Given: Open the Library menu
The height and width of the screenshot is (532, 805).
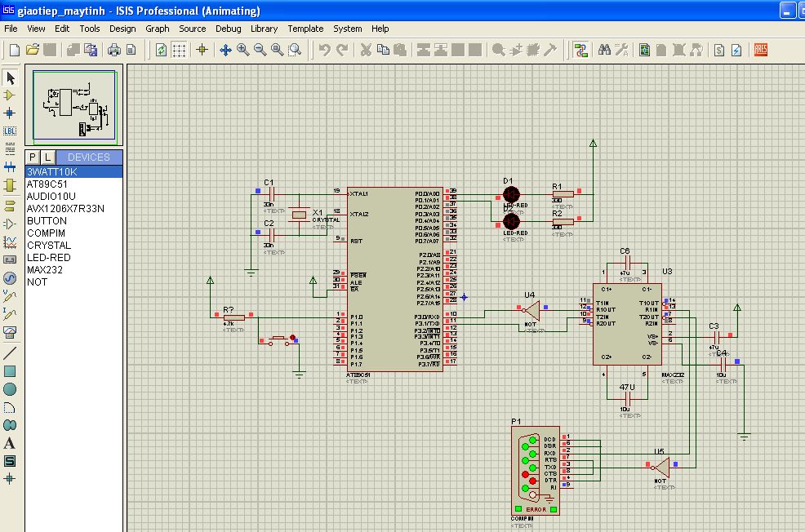Looking at the screenshot, I should [264, 29].
